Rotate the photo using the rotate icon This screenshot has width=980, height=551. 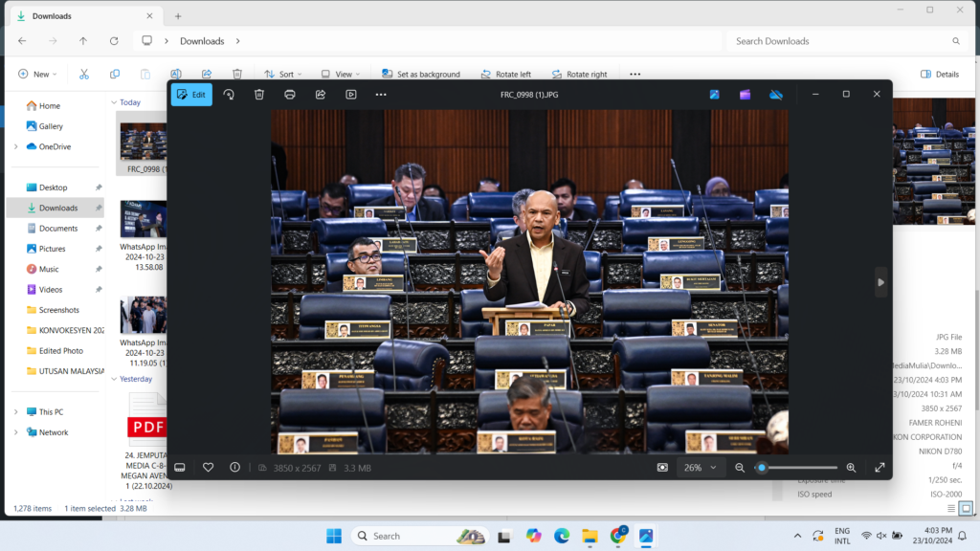pyautogui.click(x=229, y=95)
